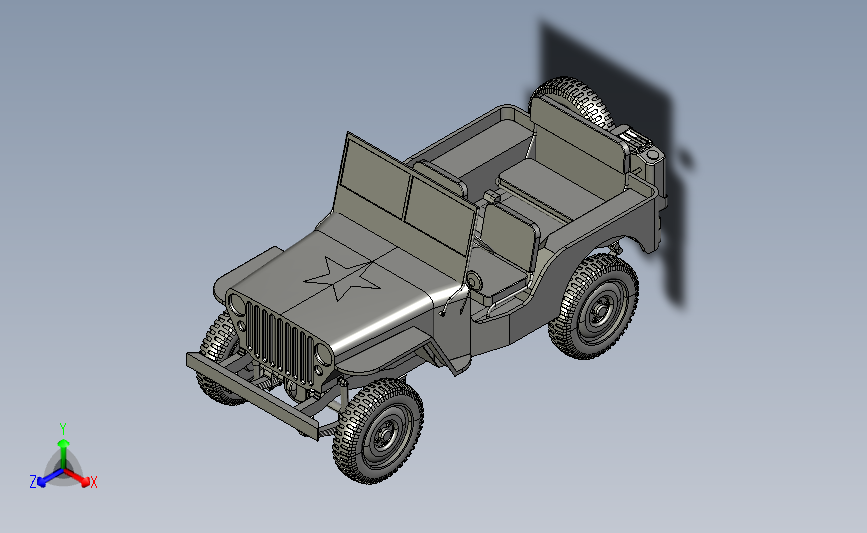Screen dimensions: 867x533
Task: Click the green Y axis of the triad
Action: pyautogui.click(x=63, y=448)
